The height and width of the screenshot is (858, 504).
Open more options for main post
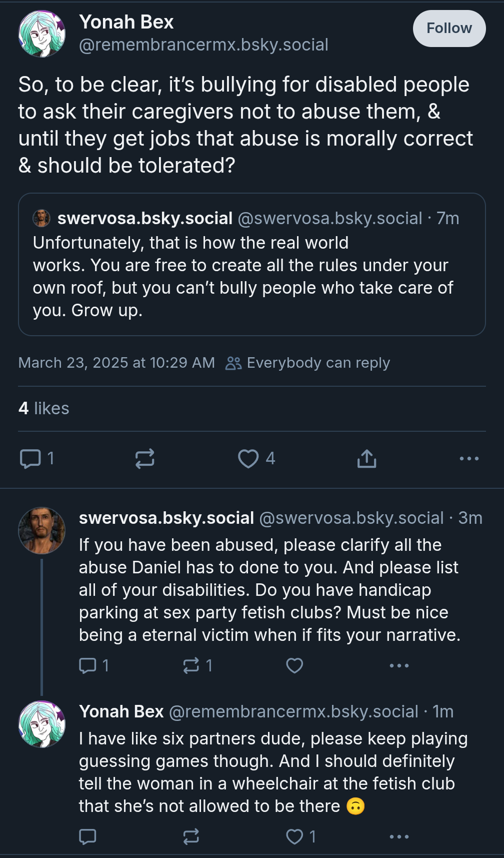pyautogui.click(x=469, y=458)
